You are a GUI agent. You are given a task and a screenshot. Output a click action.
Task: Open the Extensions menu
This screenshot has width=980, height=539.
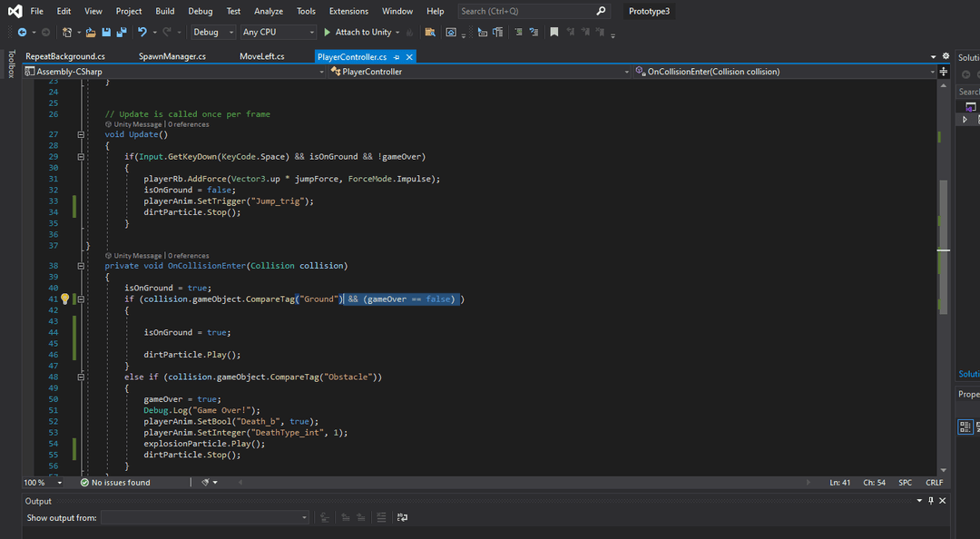(x=348, y=11)
